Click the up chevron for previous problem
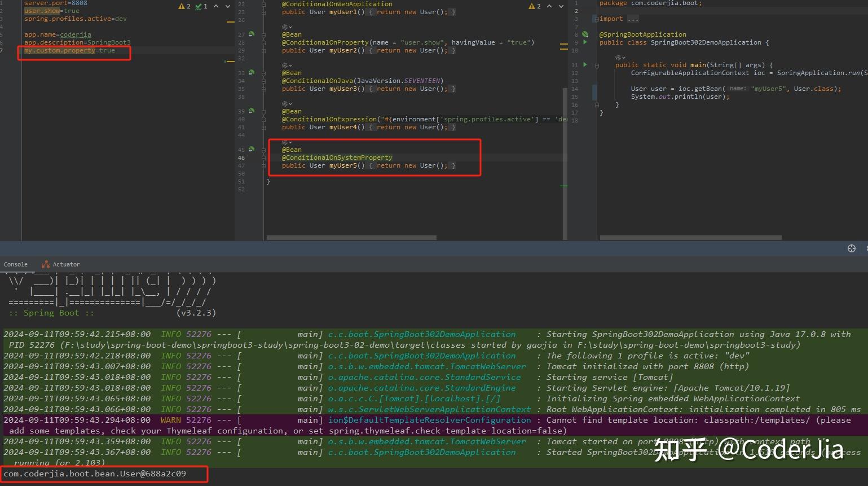 (x=216, y=6)
